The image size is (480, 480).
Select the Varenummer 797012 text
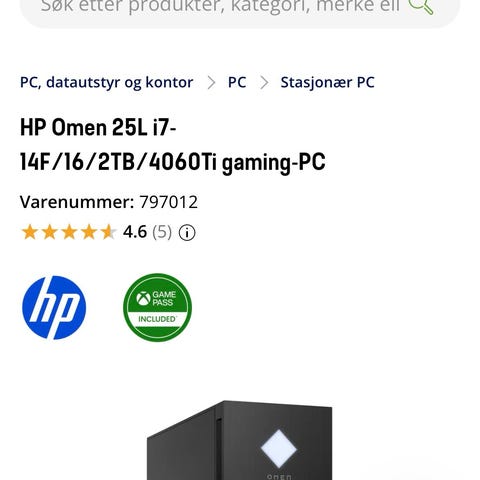[109, 202]
